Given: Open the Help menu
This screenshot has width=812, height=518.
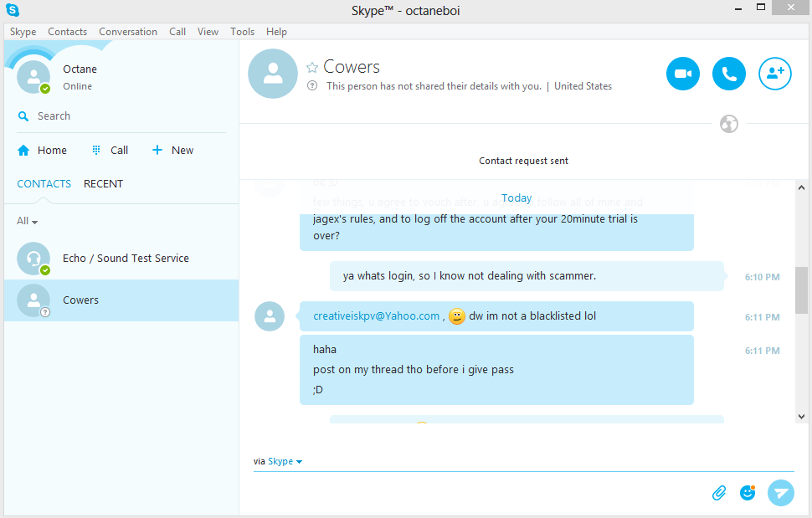Looking at the screenshot, I should (276, 32).
